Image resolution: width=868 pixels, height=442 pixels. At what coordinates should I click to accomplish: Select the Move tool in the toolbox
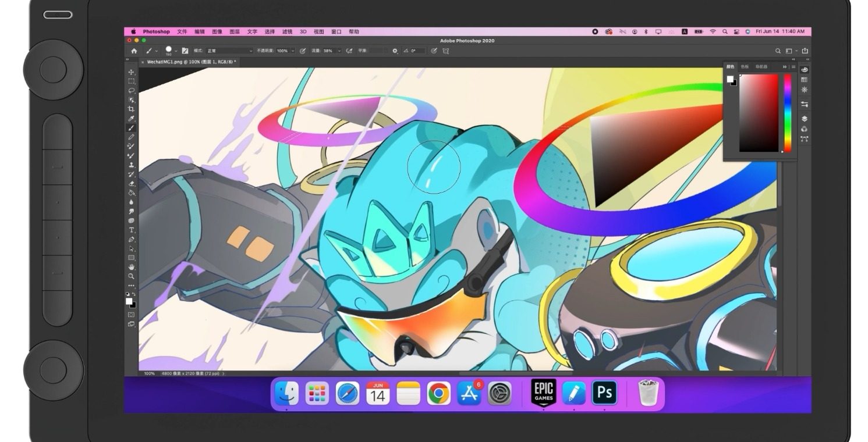[131, 72]
